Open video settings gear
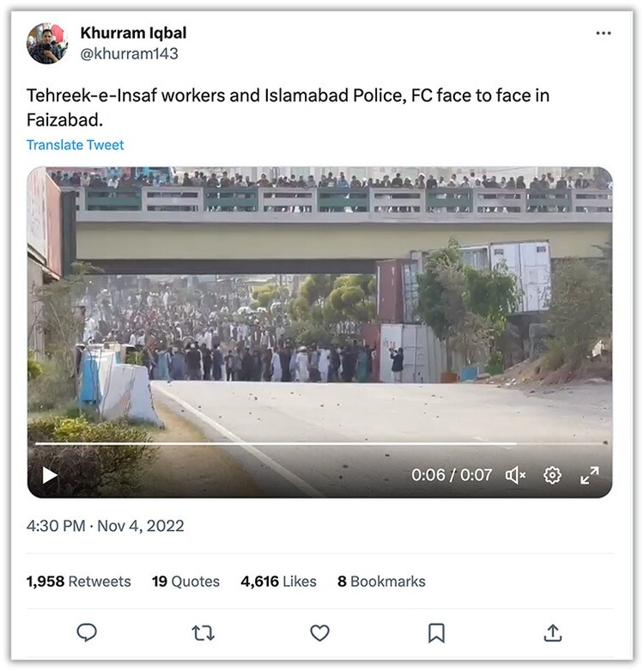The height and width of the screenshot is (671, 644). click(x=552, y=475)
